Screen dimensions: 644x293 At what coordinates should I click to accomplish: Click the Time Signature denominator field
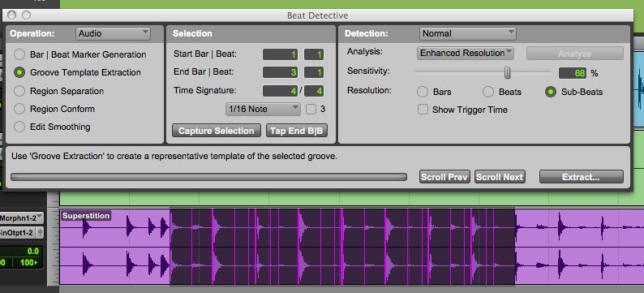[314, 90]
